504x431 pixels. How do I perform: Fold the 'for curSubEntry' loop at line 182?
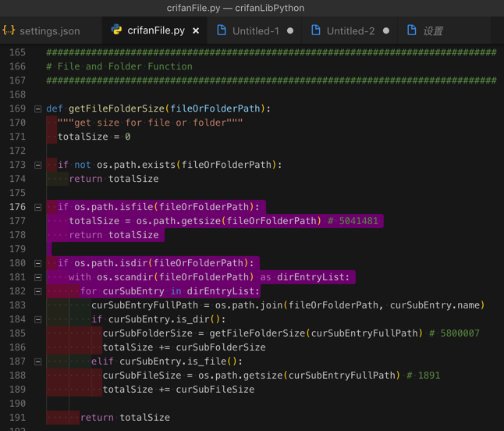[37, 291]
